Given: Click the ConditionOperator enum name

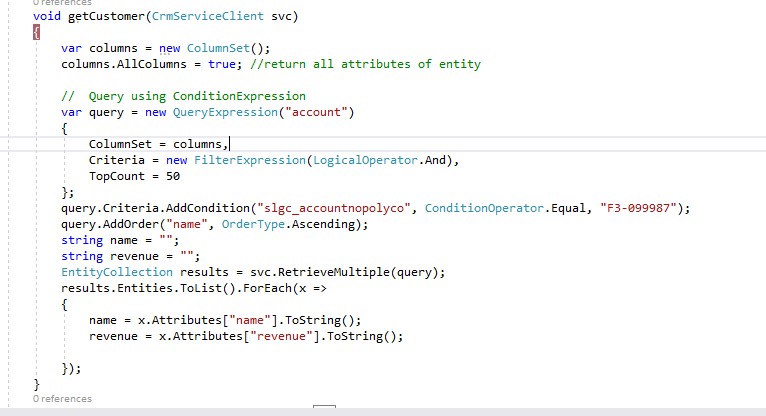Looking at the screenshot, I should click(484, 208).
